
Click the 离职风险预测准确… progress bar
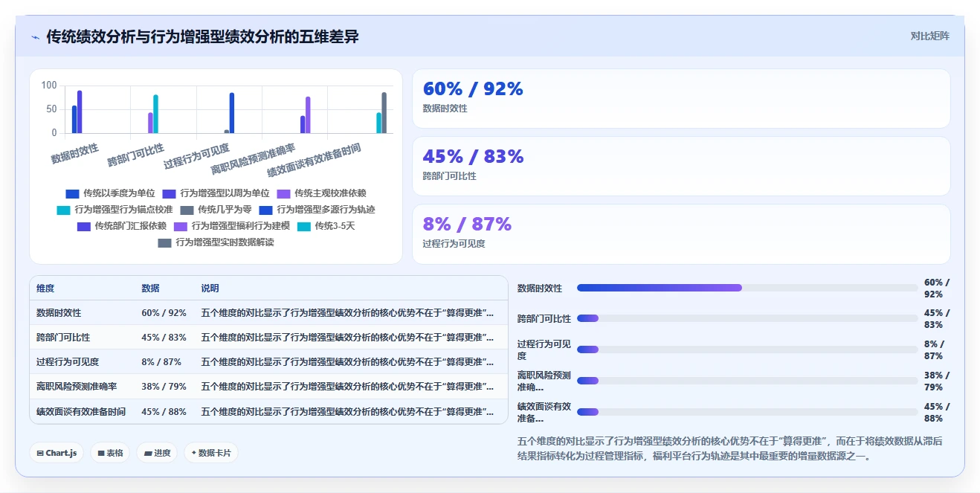tap(747, 381)
